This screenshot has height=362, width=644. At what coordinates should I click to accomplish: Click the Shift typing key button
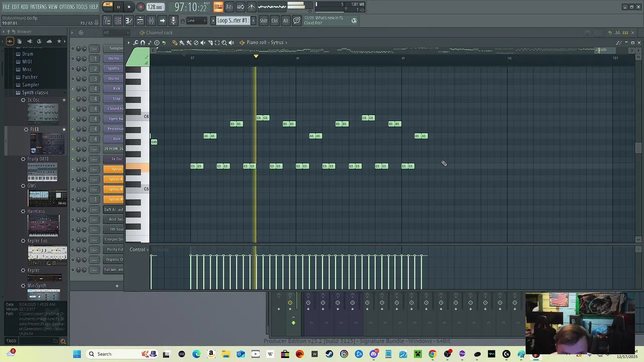264,21
